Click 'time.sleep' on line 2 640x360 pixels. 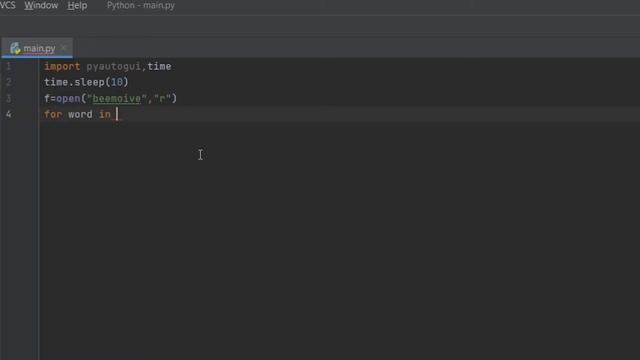click(x=74, y=82)
